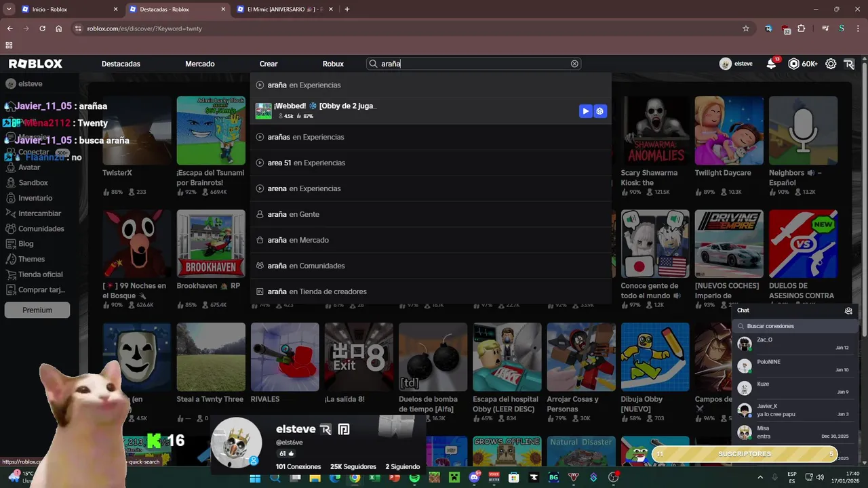Select suggestion arena en Experiencias
The image size is (868, 488).
pos(431,188)
